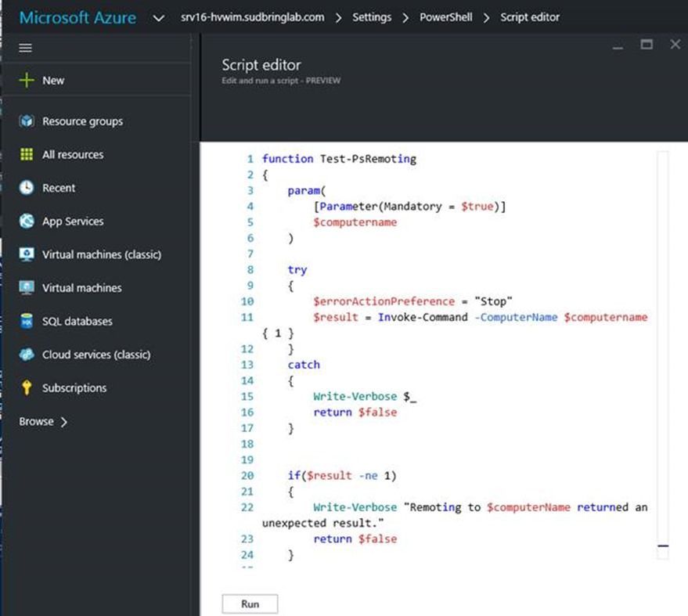
Task: Click 'param(' on line 3
Action: pyautogui.click(x=307, y=190)
